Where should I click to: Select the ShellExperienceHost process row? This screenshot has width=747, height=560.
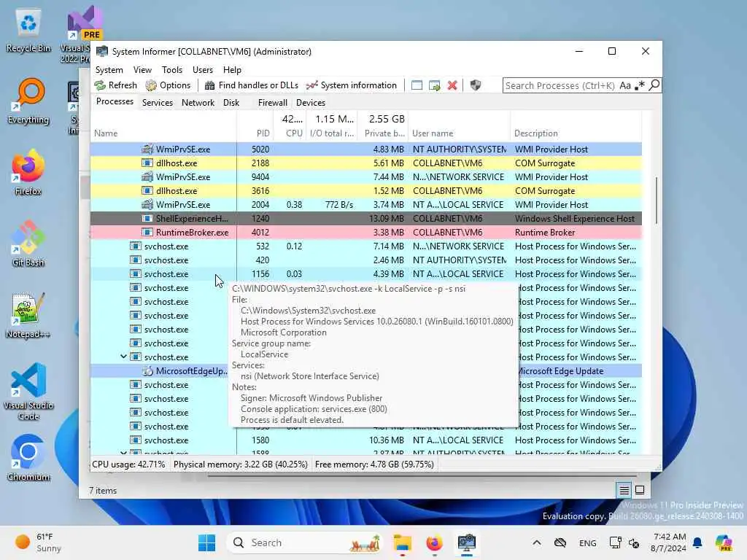coord(366,219)
